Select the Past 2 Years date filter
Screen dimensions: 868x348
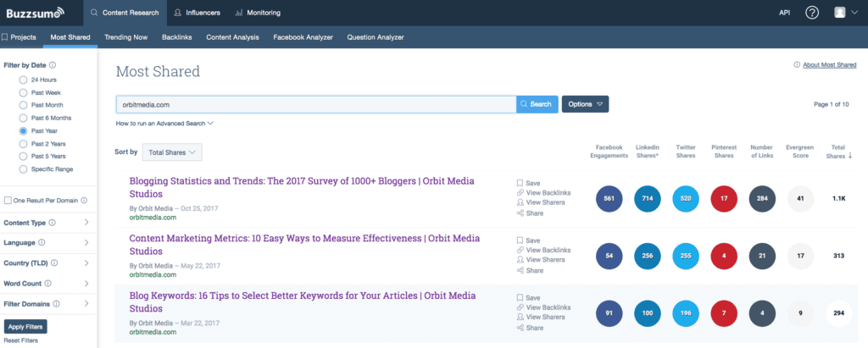pos(23,144)
